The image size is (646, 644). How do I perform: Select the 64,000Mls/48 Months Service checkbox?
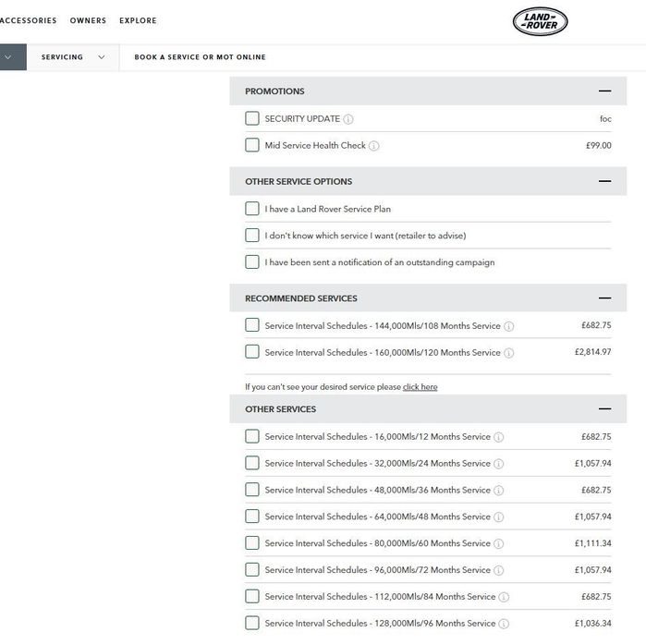pyautogui.click(x=252, y=516)
